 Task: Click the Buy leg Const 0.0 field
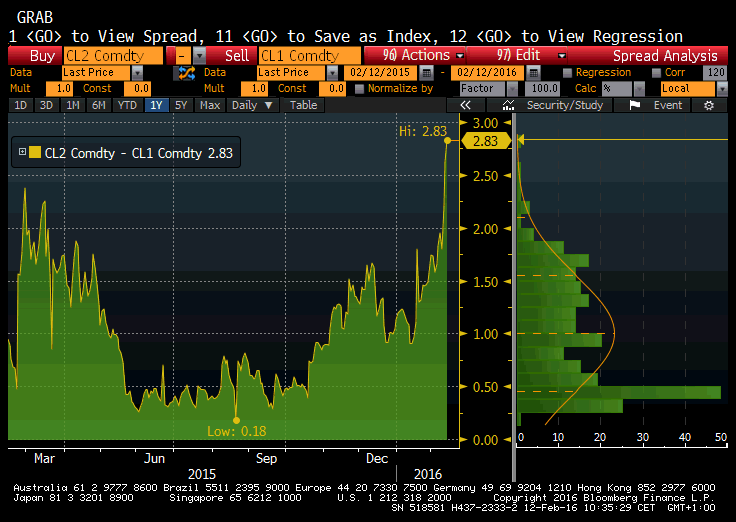(x=137, y=89)
